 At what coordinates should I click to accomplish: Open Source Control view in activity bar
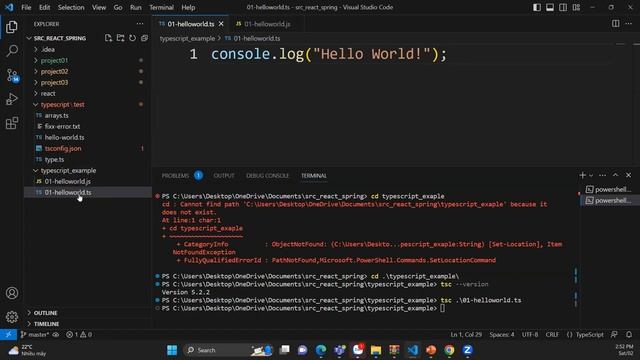[x=12, y=75]
